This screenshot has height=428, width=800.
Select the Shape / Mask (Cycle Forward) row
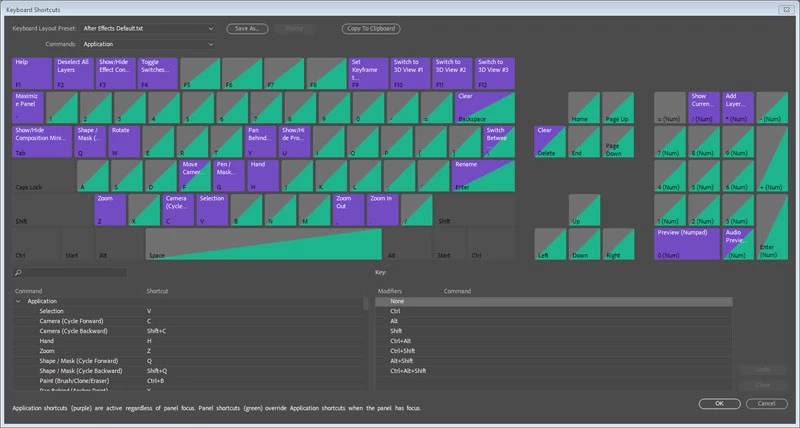click(189, 361)
